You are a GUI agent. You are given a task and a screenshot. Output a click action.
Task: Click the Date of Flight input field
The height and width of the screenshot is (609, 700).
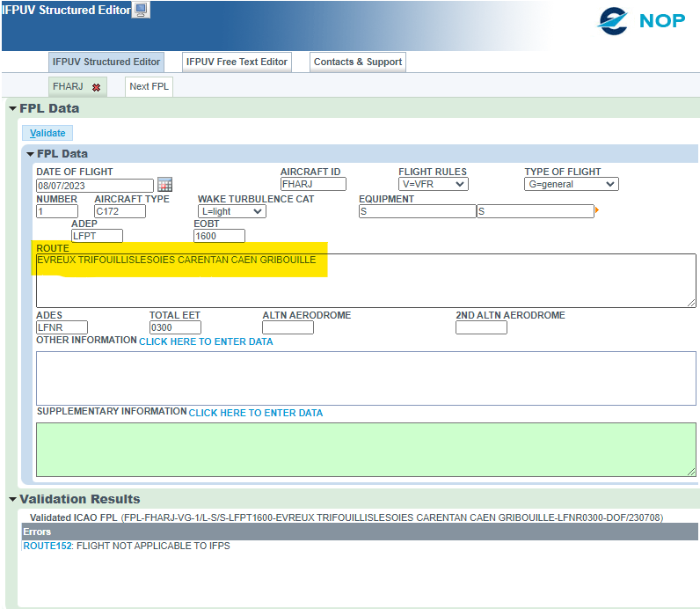point(95,186)
